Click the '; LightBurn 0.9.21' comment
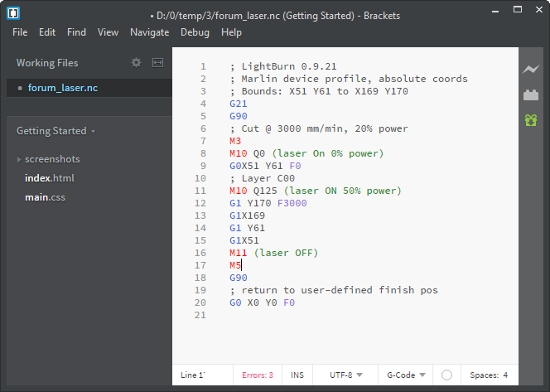This screenshot has width=550, height=392. click(x=283, y=66)
